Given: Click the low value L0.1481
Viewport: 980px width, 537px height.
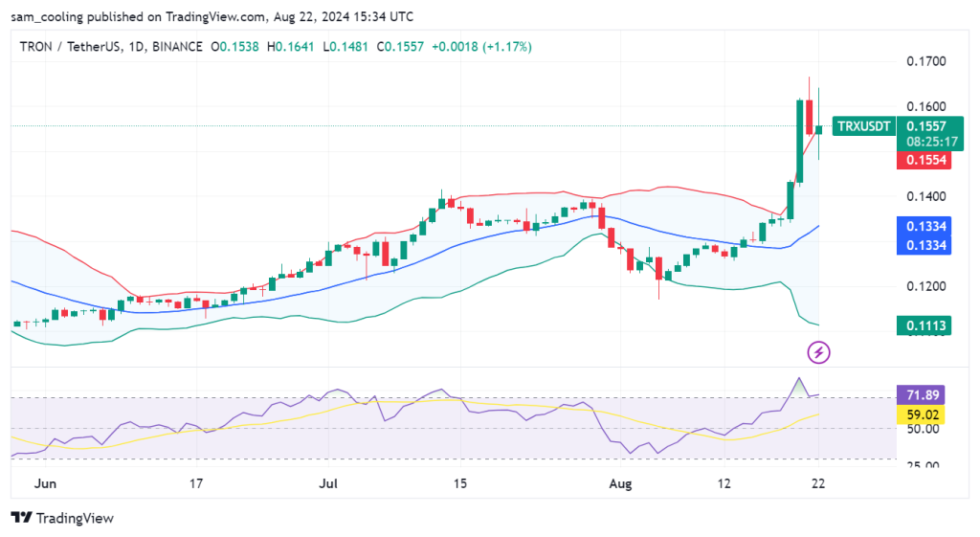Looking at the screenshot, I should point(345,46).
